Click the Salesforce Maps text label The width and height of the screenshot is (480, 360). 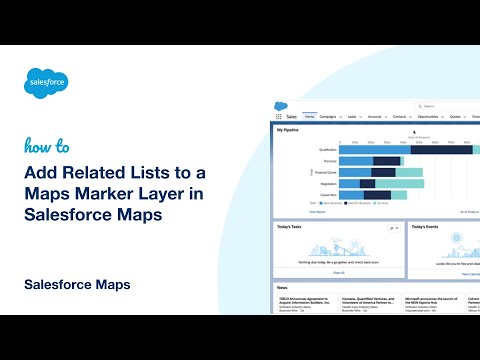[x=77, y=285]
